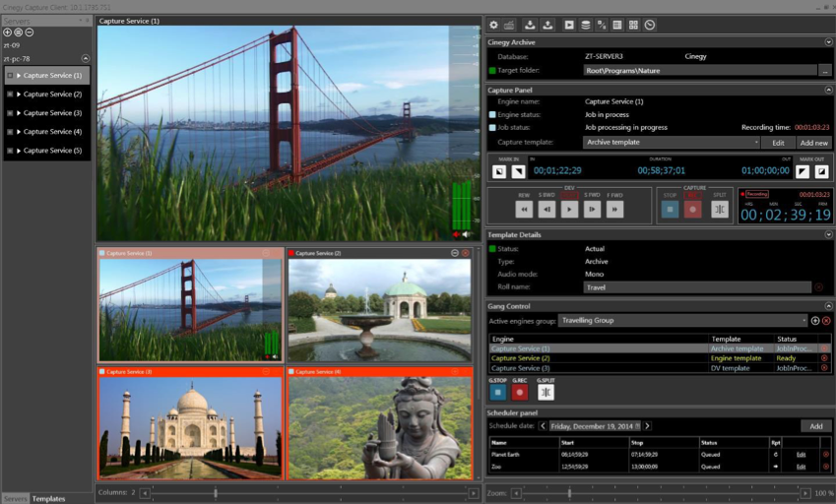The width and height of the screenshot is (836, 504).
Task: Collapse the Gang Control section
Action: coord(828,306)
